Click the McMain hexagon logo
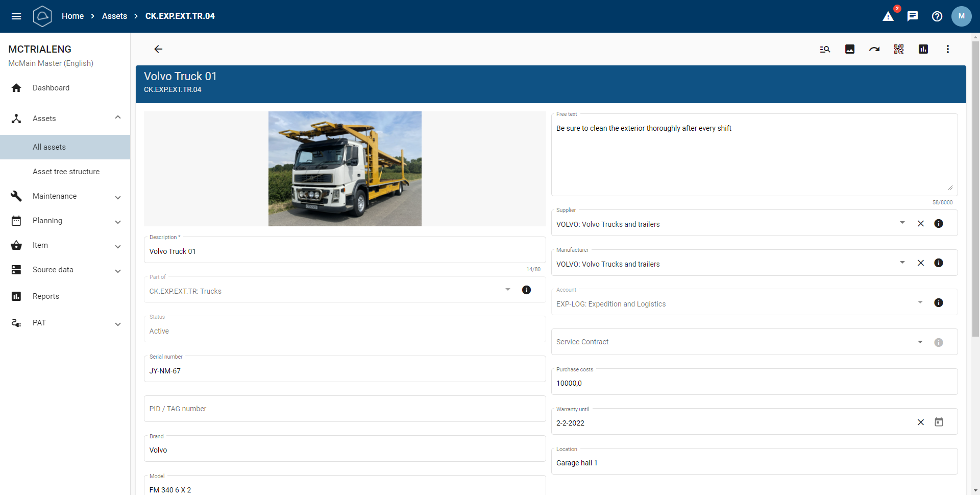The width and height of the screenshot is (980, 495). 42,16
